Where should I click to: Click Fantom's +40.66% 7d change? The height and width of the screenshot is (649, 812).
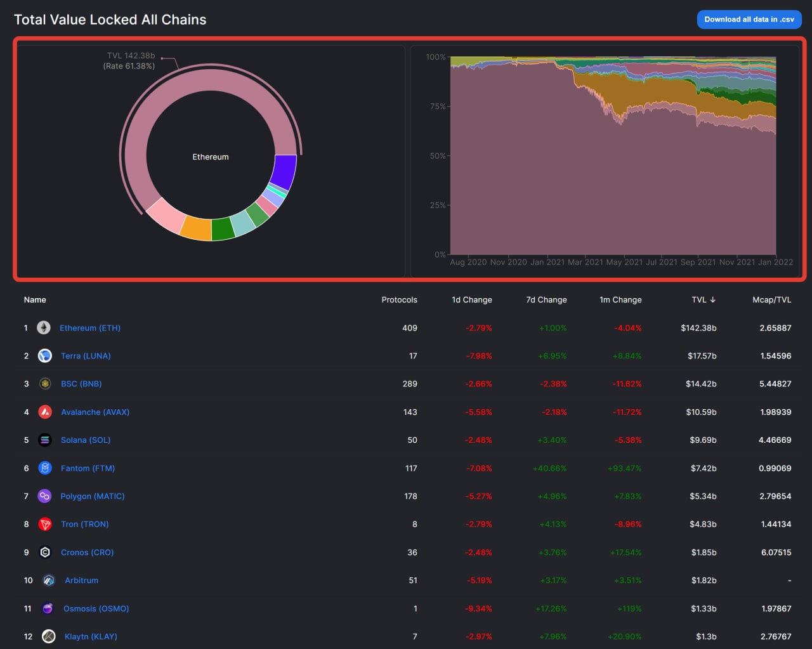pyautogui.click(x=550, y=468)
